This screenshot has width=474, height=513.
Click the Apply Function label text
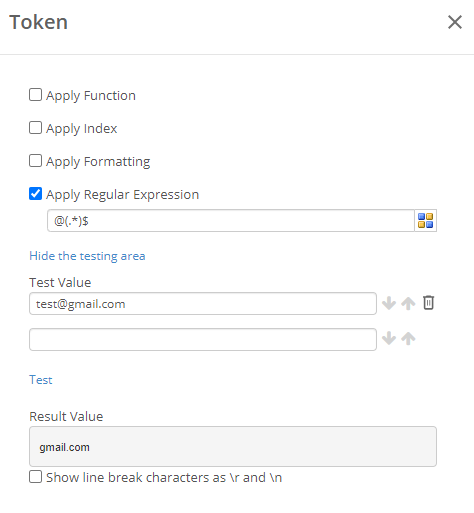[91, 96]
